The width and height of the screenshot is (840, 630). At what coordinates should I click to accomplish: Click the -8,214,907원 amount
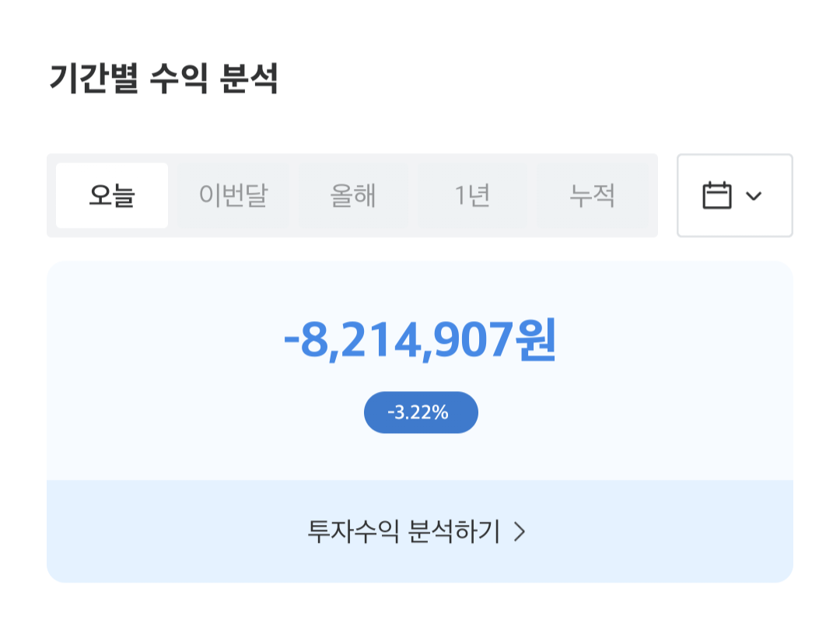click(420, 341)
